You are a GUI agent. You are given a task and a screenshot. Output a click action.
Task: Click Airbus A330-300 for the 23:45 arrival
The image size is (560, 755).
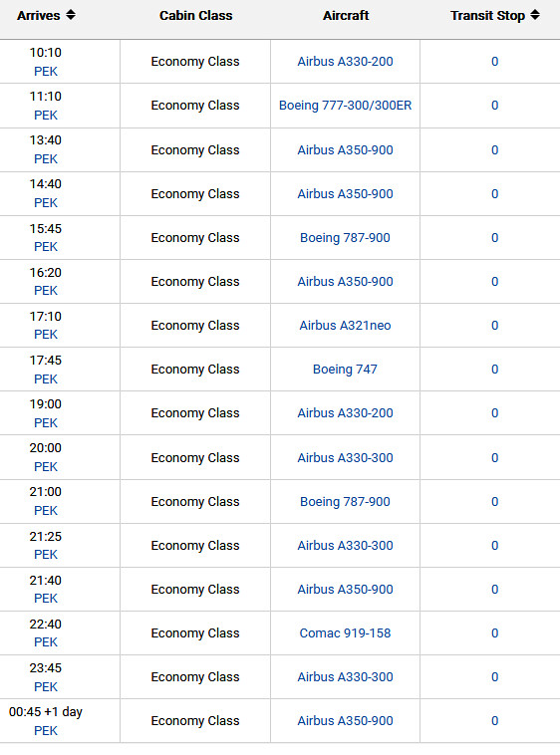click(345, 677)
